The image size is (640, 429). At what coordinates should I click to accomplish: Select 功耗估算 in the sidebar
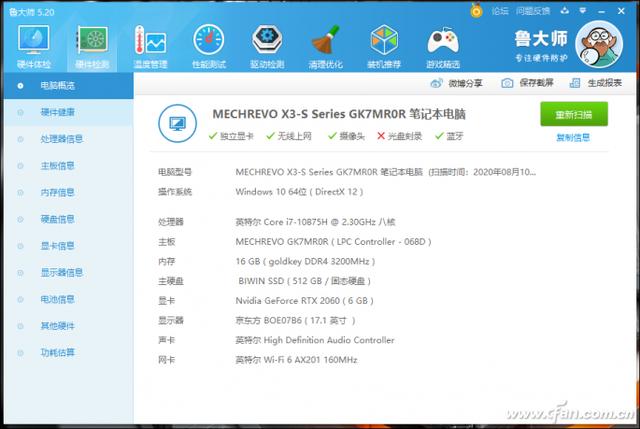coord(68,352)
